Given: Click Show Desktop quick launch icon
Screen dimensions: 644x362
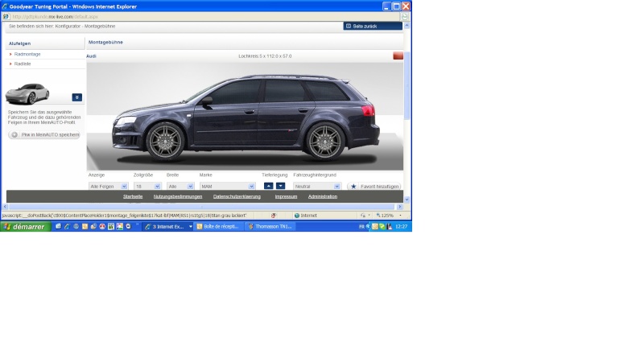Looking at the screenshot, I should pos(58,226).
